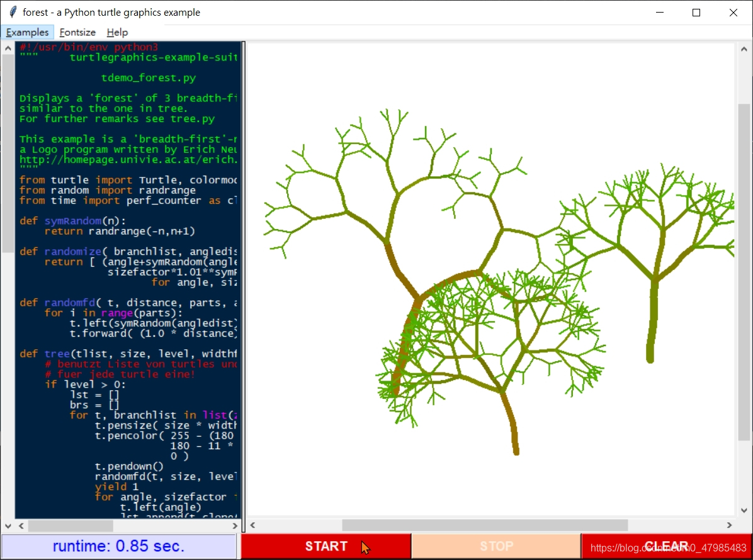Open the Fontsize menu

(x=77, y=32)
